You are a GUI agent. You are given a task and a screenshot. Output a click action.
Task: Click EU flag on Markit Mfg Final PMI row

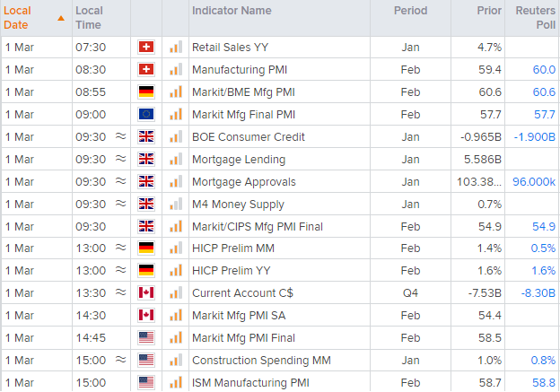tap(146, 114)
